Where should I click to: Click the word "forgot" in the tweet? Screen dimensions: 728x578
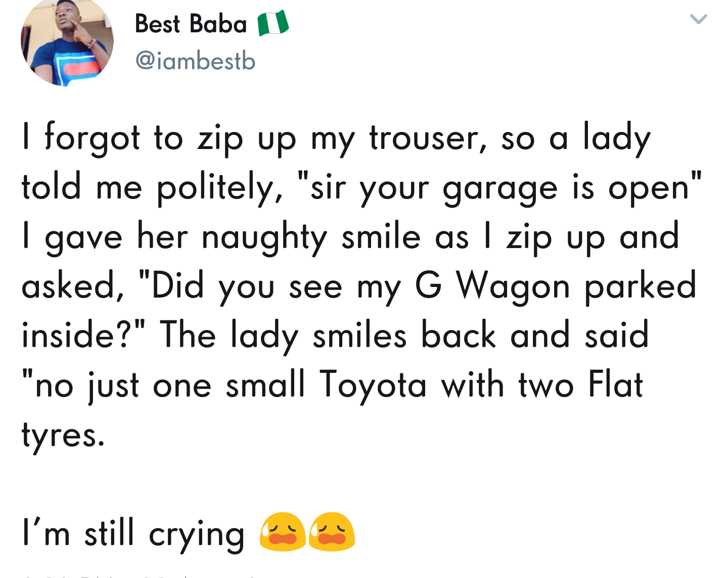point(92,138)
